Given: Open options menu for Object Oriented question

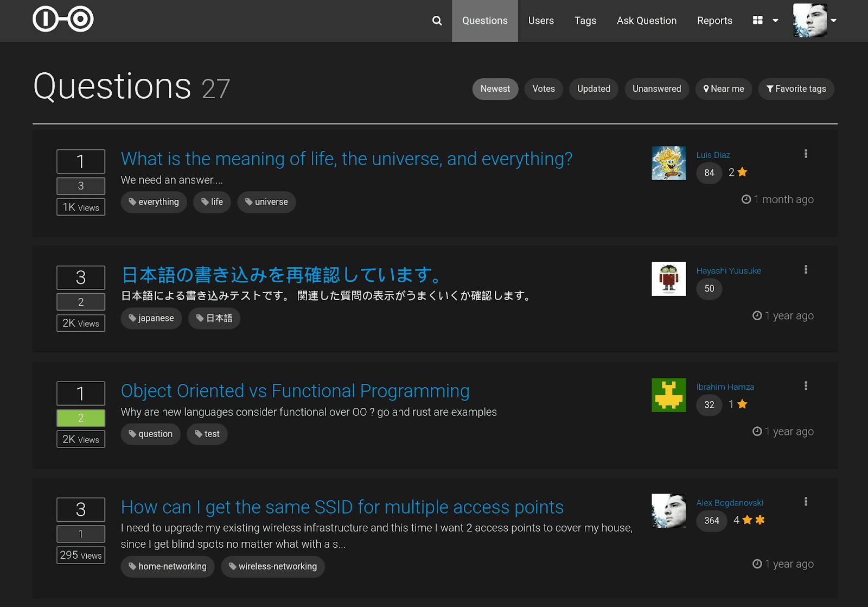Looking at the screenshot, I should tap(806, 385).
